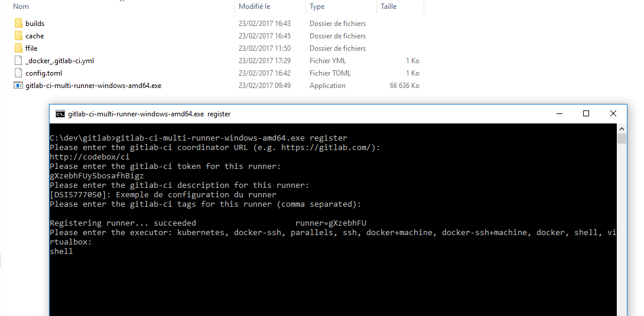
Task: Sort files by the Nom column
Action: (x=21, y=6)
